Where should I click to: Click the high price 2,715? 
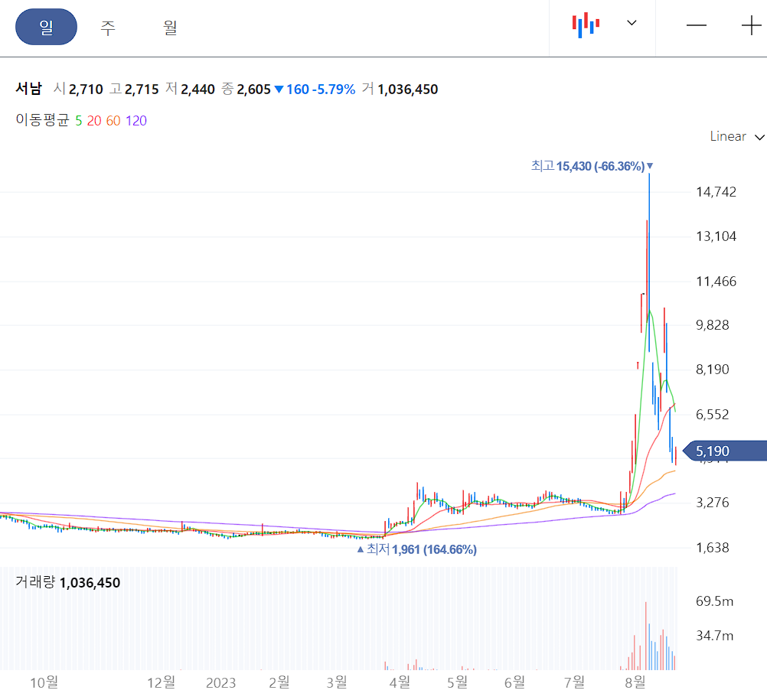(x=142, y=90)
